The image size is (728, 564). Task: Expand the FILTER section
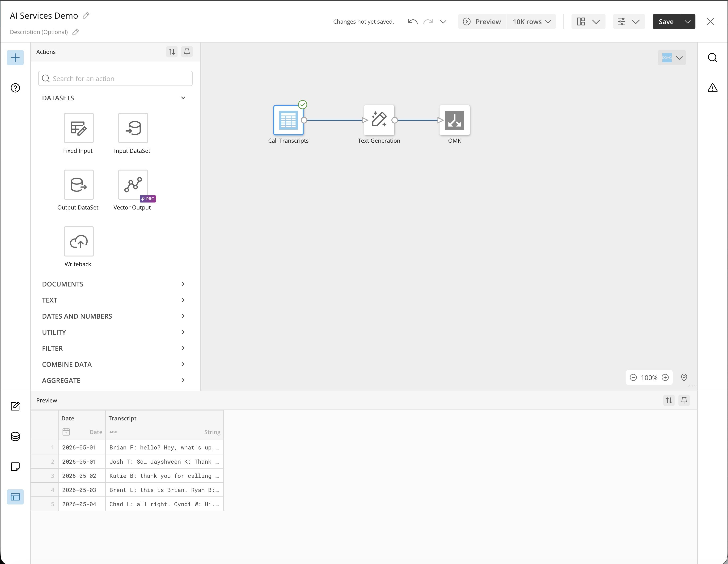(x=113, y=348)
